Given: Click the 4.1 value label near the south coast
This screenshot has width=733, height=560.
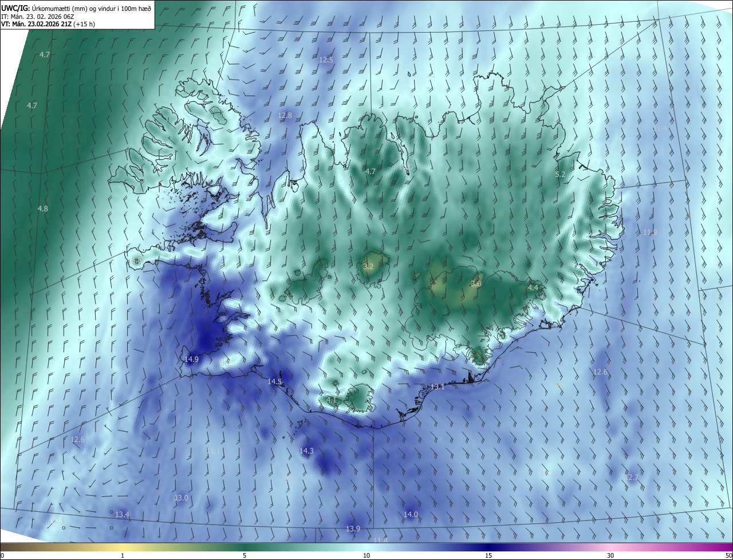Looking at the screenshot, I should [332, 400].
